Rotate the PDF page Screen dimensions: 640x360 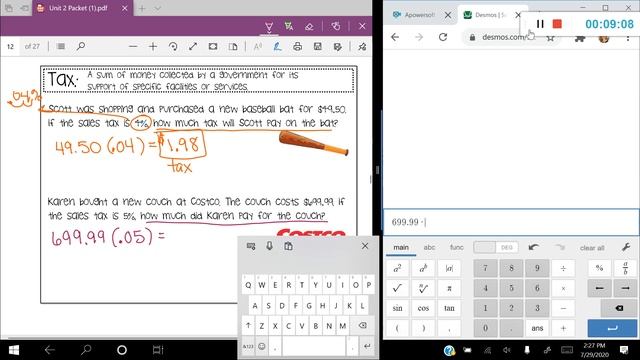173,47
